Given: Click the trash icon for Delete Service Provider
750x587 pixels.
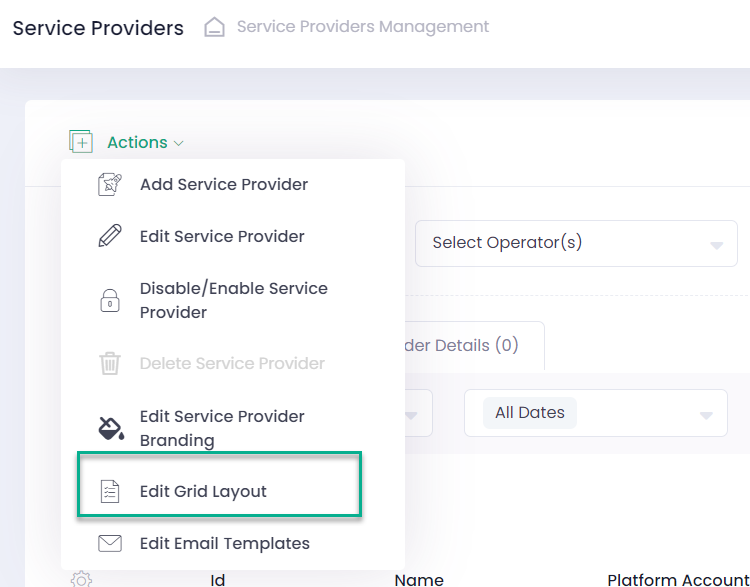Looking at the screenshot, I should tap(109, 363).
